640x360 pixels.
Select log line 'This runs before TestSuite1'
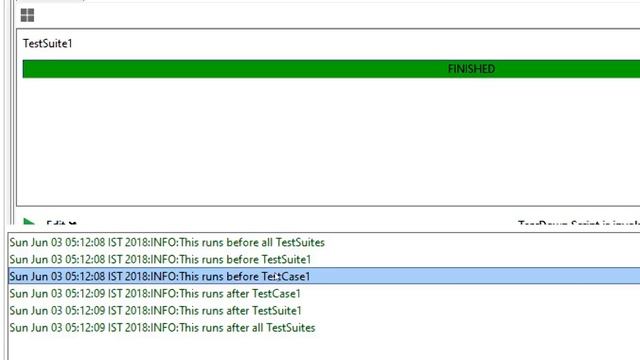[x=160, y=260]
